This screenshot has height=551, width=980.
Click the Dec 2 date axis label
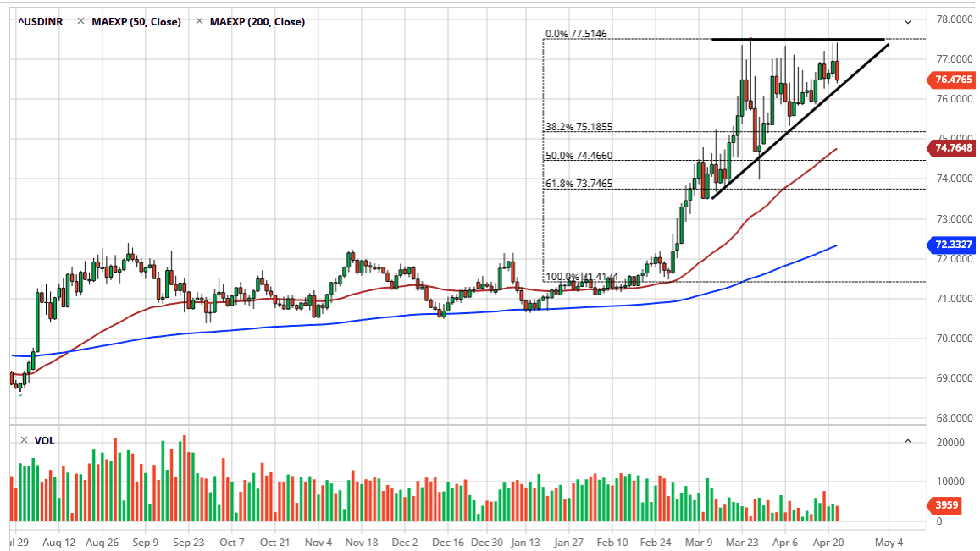[x=404, y=543]
